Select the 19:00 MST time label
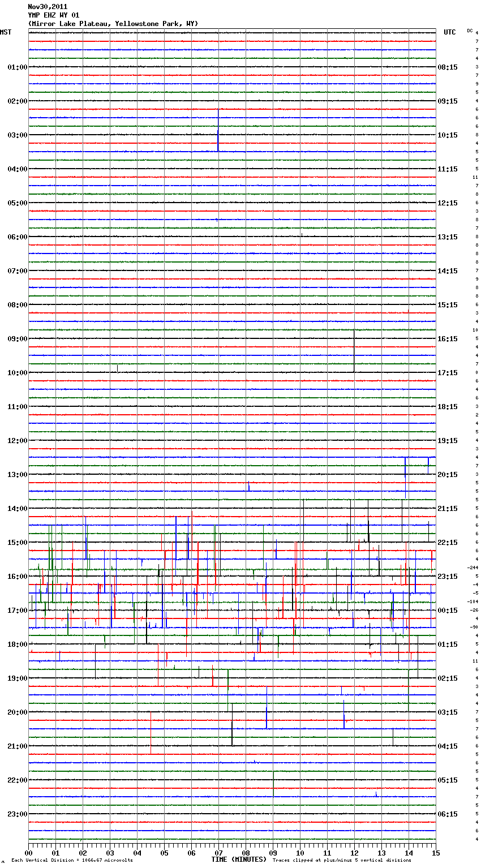481x868 pixels. pyautogui.click(x=17, y=678)
